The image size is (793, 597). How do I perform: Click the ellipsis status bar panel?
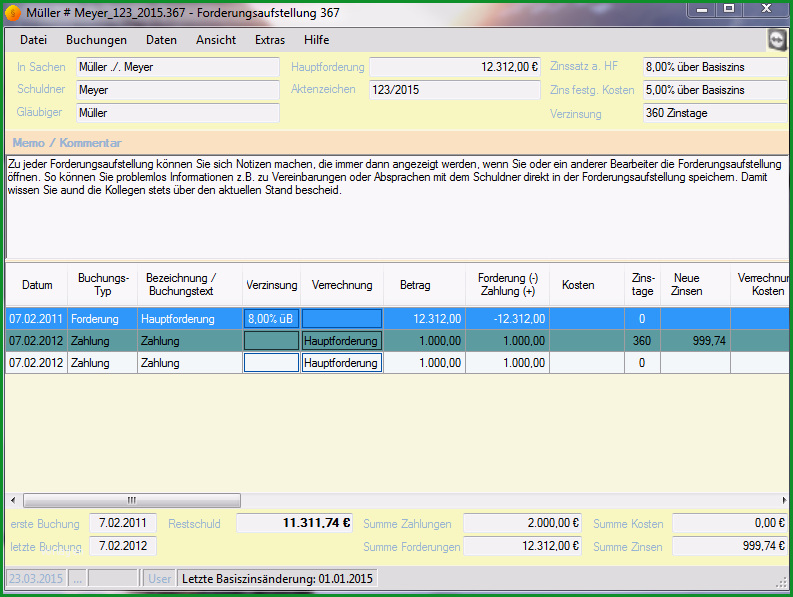77,578
